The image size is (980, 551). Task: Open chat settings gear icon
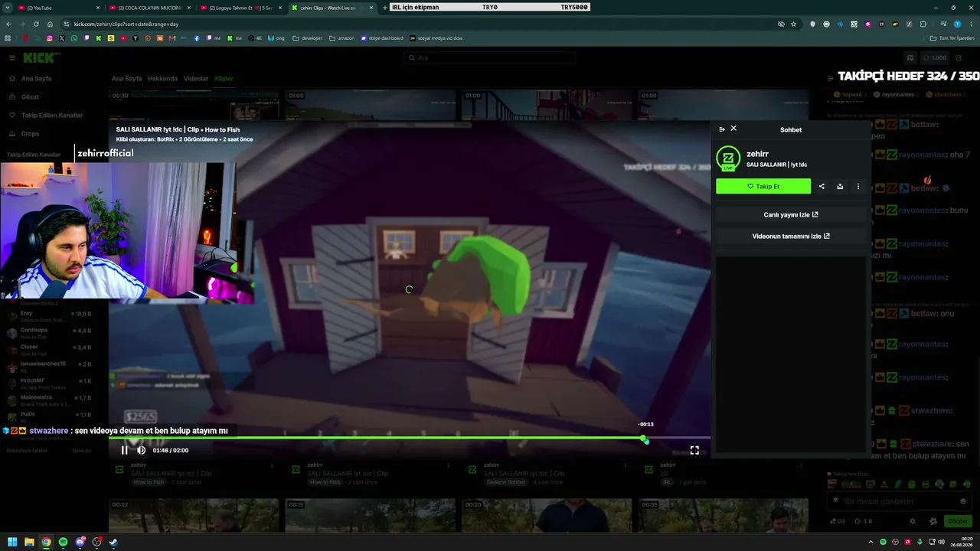point(913,521)
